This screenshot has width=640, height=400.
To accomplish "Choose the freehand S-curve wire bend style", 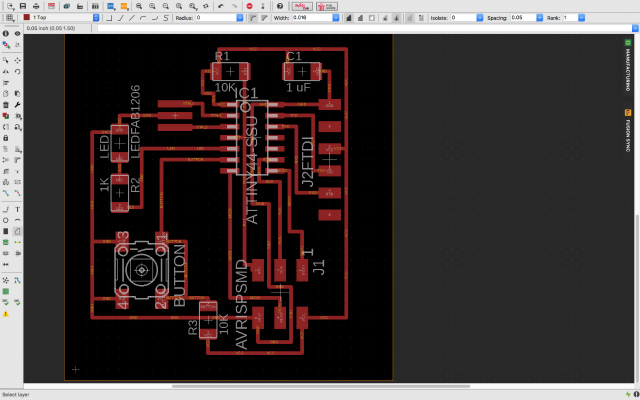I will [166, 18].
